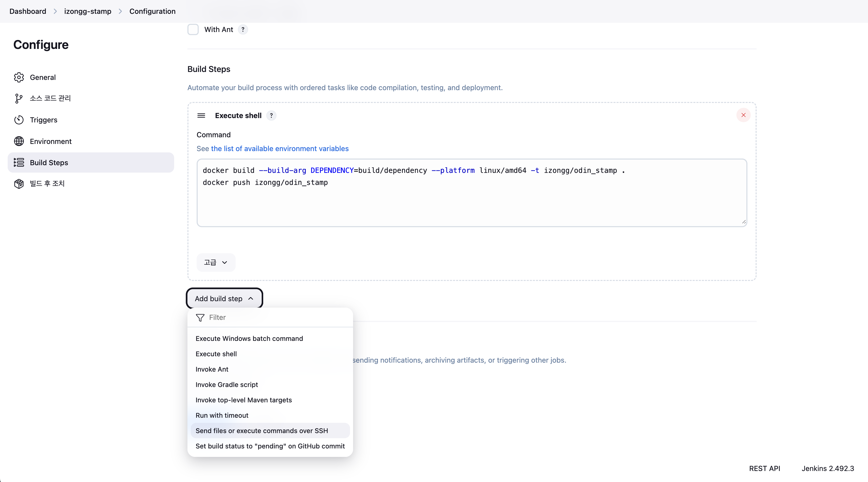Expand the 고급 advanced options
Screen dimensions: 868x482
pyautogui.click(x=216, y=263)
